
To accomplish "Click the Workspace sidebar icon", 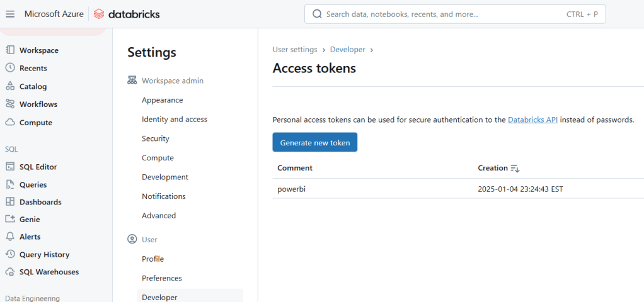I will [x=10, y=50].
